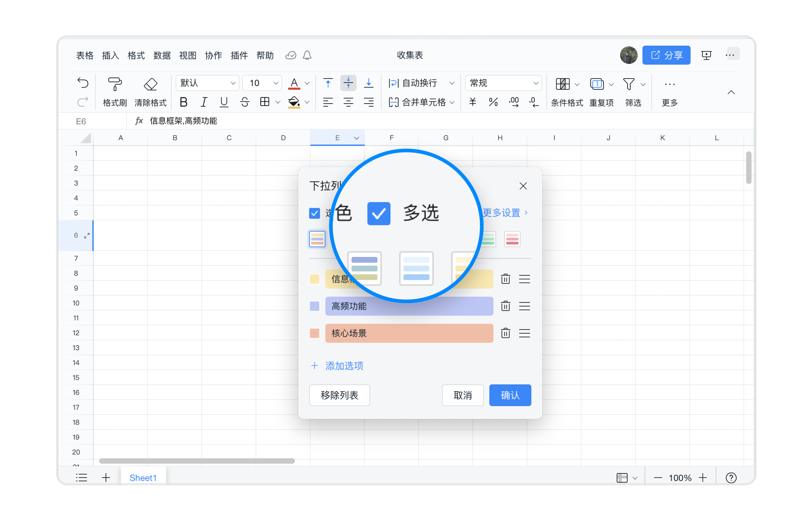Click the fill color bucket icon
The width and height of the screenshot is (812, 524).
(x=294, y=102)
